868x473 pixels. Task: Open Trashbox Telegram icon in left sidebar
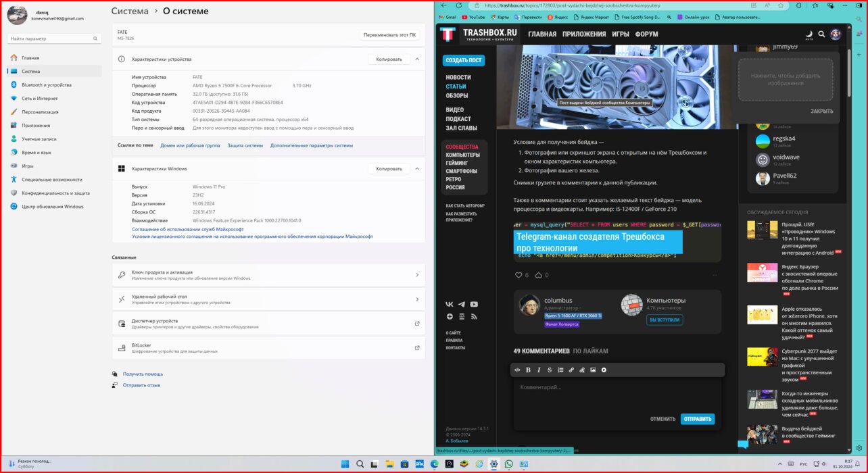click(462, 305)
